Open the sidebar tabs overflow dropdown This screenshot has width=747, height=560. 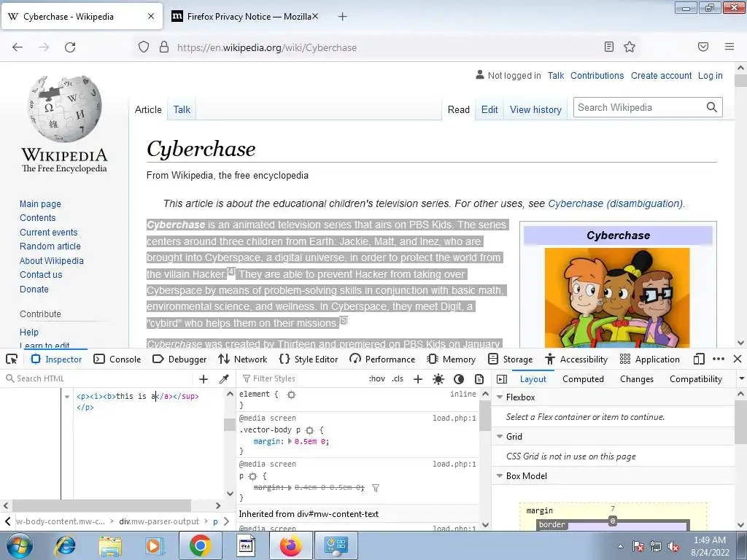pyautogui.click(x=741, y=378)
